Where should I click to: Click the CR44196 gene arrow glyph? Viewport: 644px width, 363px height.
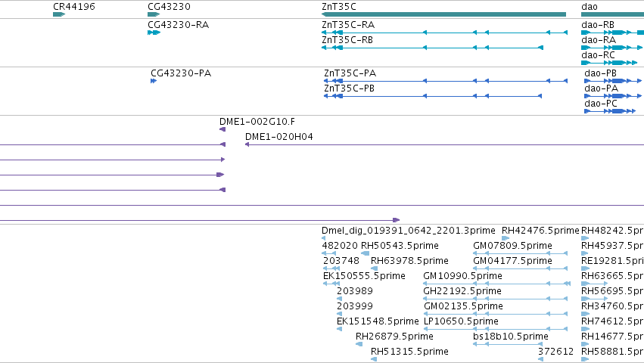tap(59, 14)
